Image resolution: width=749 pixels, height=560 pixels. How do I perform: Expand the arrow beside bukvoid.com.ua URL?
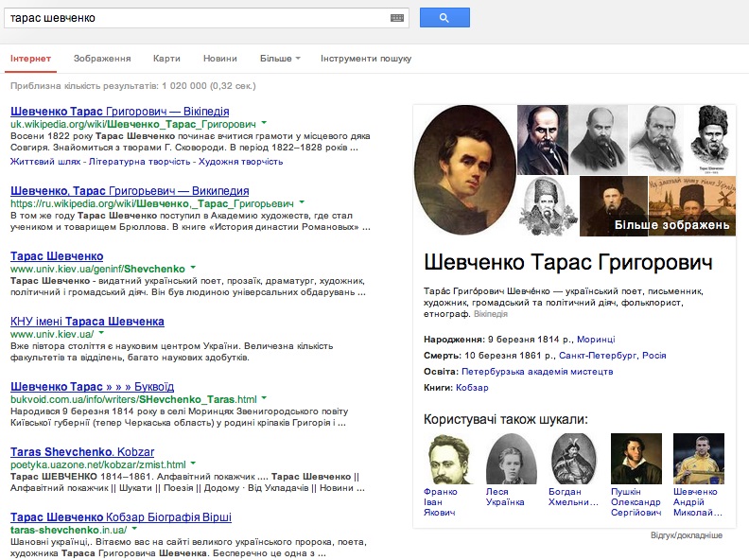264,398
